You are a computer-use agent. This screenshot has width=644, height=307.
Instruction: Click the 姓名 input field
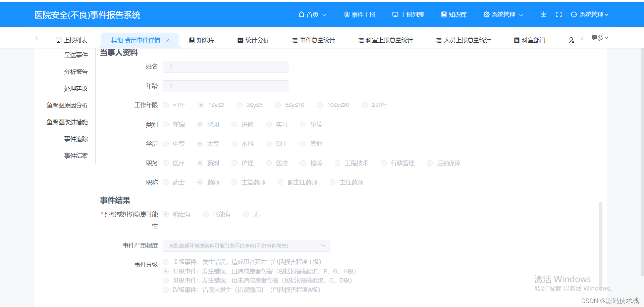click(225, 67)
